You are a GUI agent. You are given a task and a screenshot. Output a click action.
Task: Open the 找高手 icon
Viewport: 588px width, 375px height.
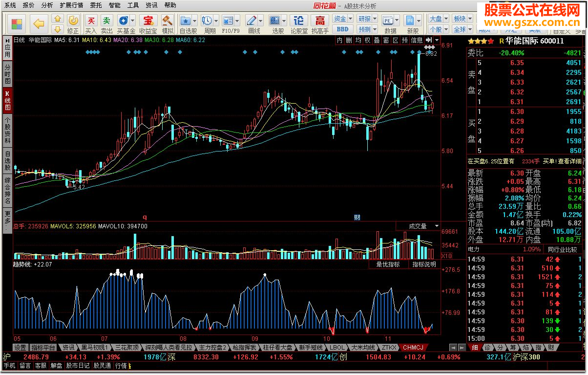click(320, 20)
